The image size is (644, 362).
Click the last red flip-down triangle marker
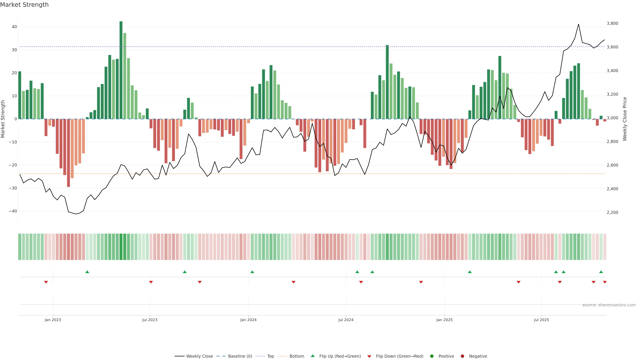point(605,282)
